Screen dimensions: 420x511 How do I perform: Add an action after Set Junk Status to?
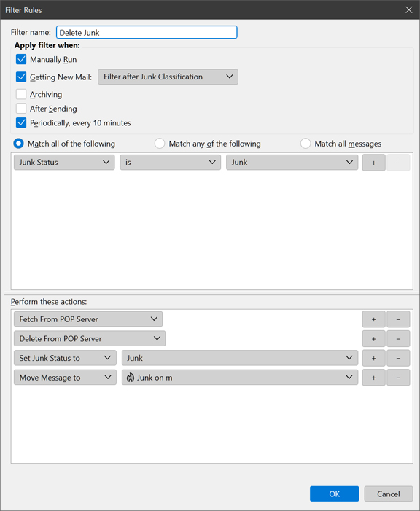click(x=373, y=358)
